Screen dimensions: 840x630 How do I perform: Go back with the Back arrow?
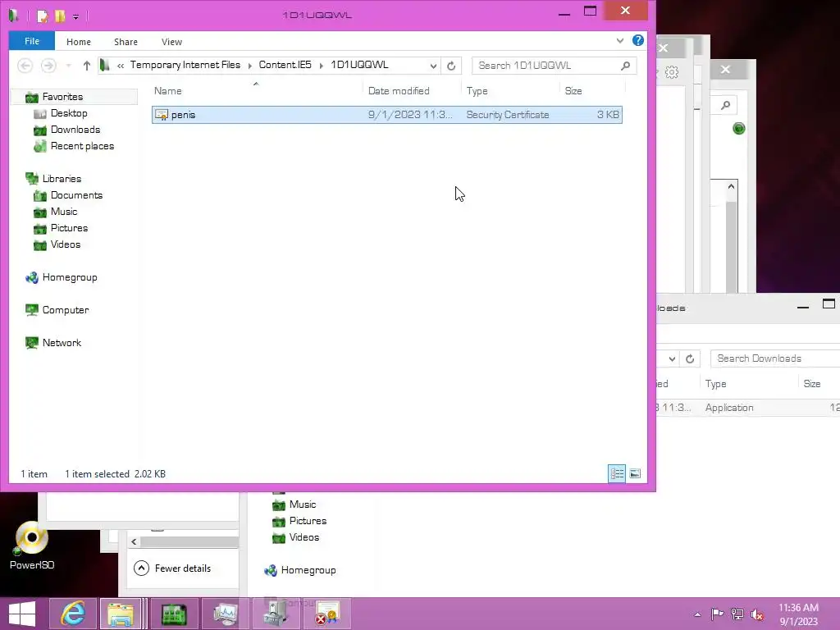25,66
